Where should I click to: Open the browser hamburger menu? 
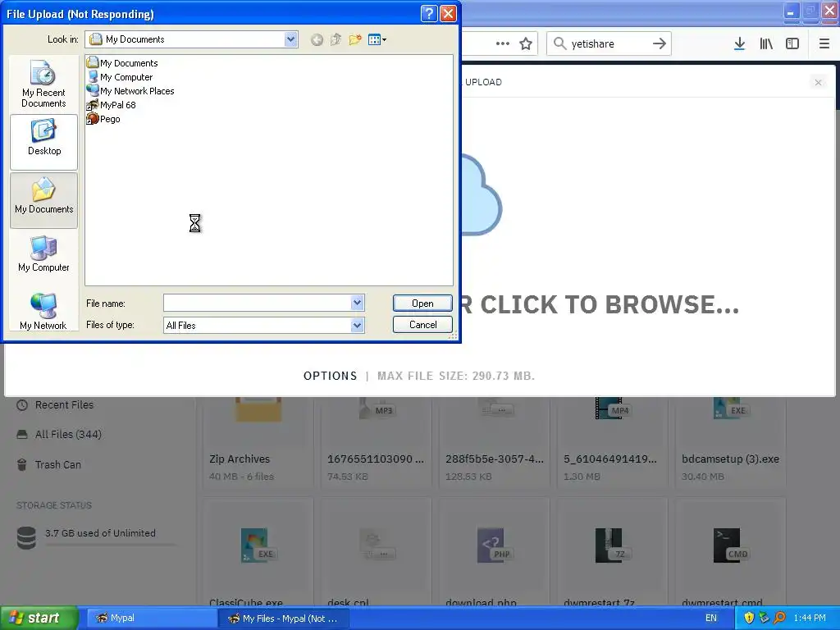pos(824,44)
